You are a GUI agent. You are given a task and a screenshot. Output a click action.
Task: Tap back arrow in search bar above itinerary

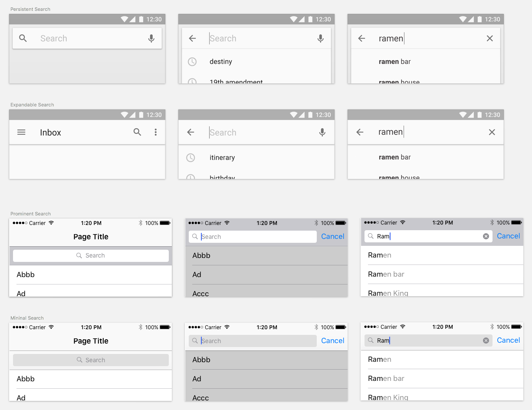[190, 132]
